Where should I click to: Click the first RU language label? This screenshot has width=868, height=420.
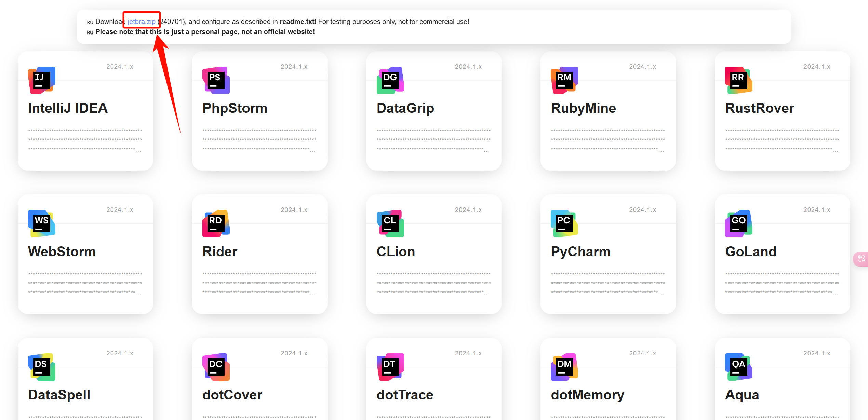pyautogui.click(x=90, y=22)
